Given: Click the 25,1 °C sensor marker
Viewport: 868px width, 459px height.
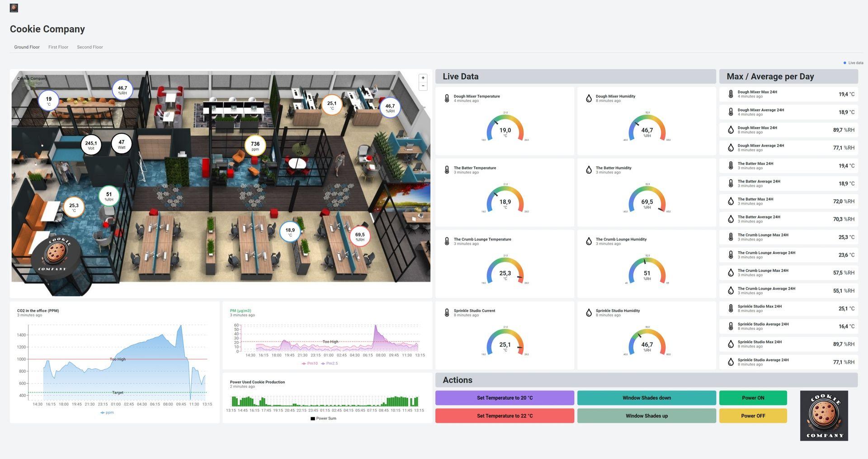Looking at the screenshot, I should click(x=332, y=105).
